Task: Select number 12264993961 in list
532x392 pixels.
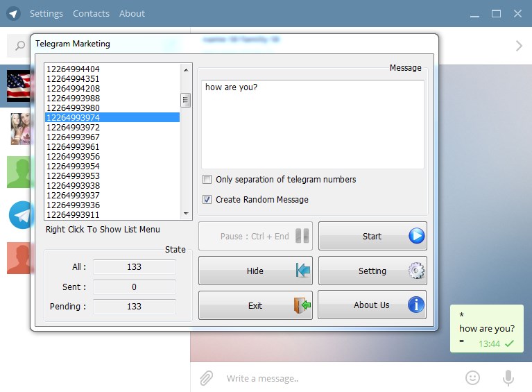Action: 112,146
